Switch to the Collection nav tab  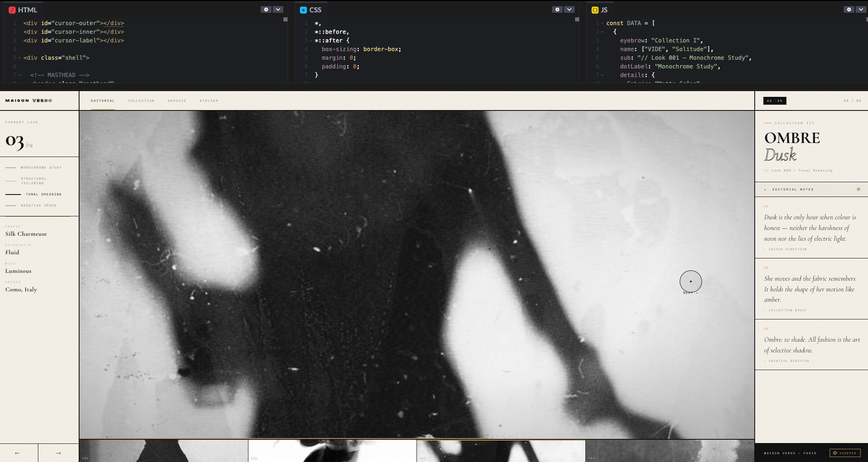point(141,101)
